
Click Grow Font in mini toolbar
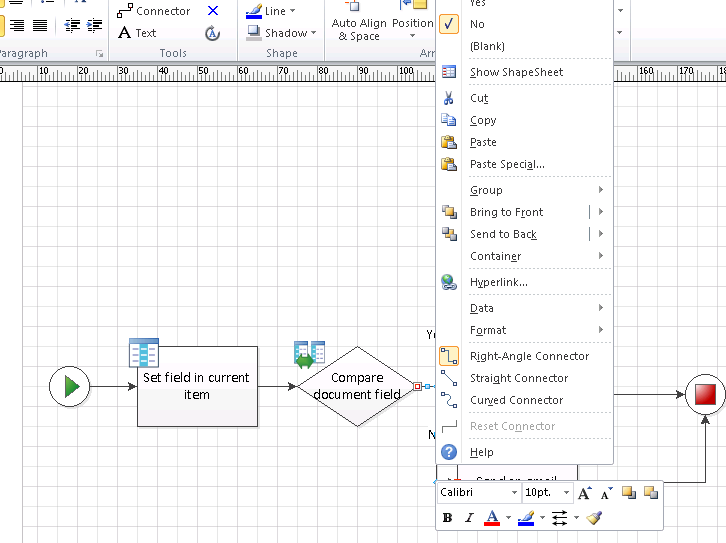pos(584,493)
